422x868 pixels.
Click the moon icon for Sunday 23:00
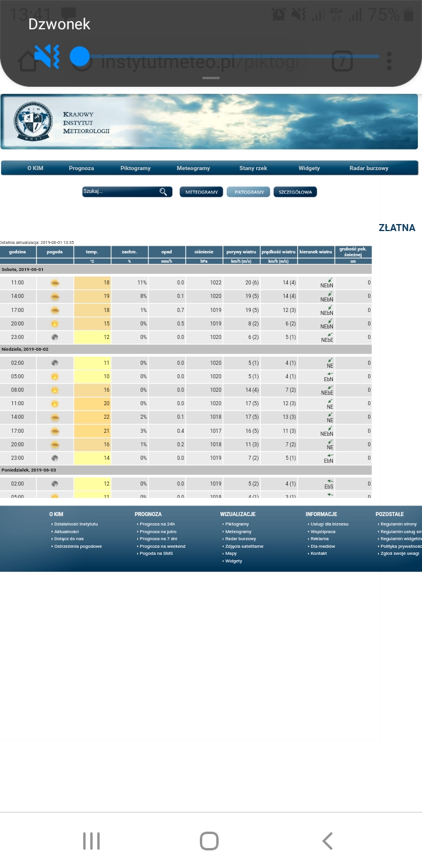tap(55, 458)
